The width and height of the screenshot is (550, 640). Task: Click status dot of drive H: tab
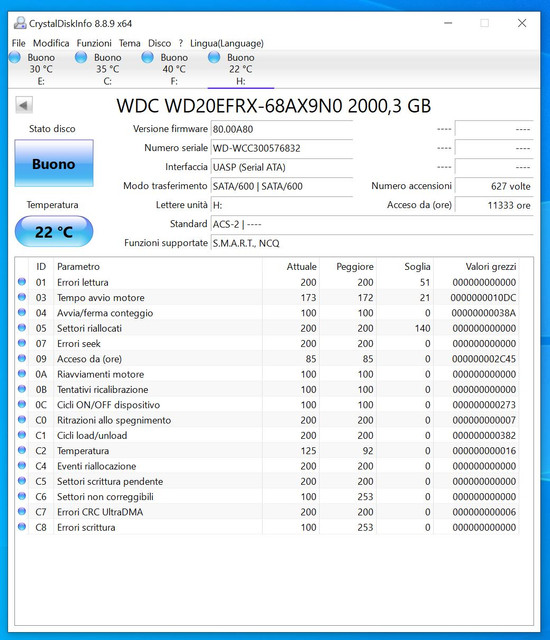coord(214,57)
